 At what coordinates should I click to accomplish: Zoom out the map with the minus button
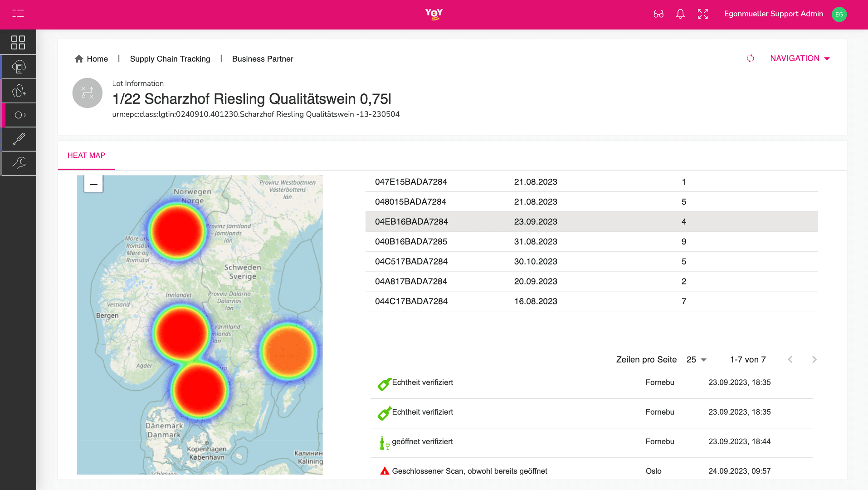click(x=93, y=184)
